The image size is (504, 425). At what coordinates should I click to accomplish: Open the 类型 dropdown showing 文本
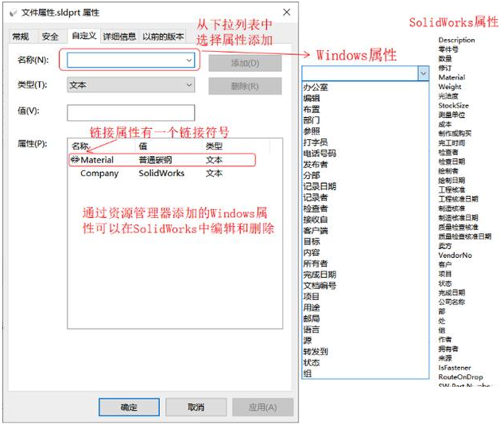coord(188,84)
